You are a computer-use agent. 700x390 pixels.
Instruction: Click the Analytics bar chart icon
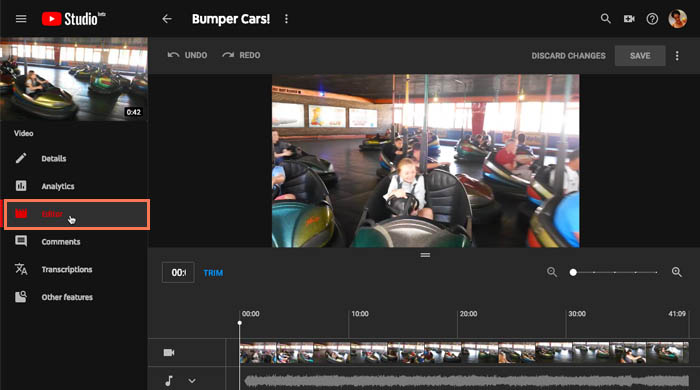[21, 186]
